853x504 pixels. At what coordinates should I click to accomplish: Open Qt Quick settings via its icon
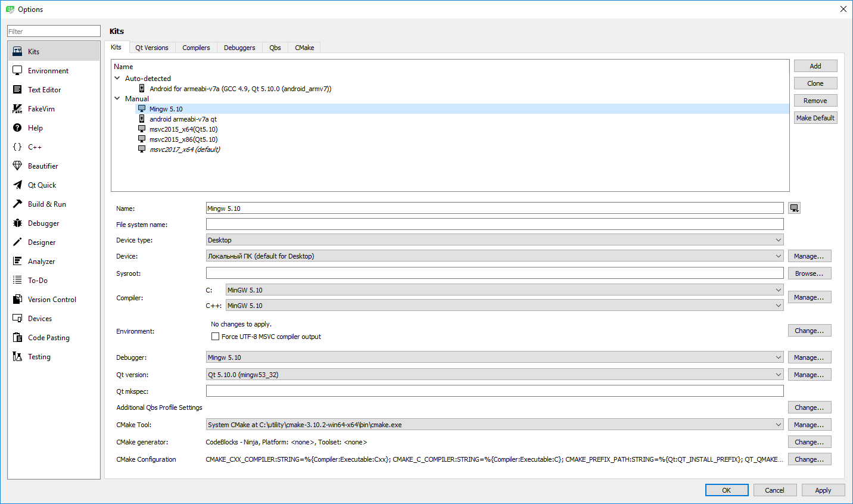tap(17, 185)
